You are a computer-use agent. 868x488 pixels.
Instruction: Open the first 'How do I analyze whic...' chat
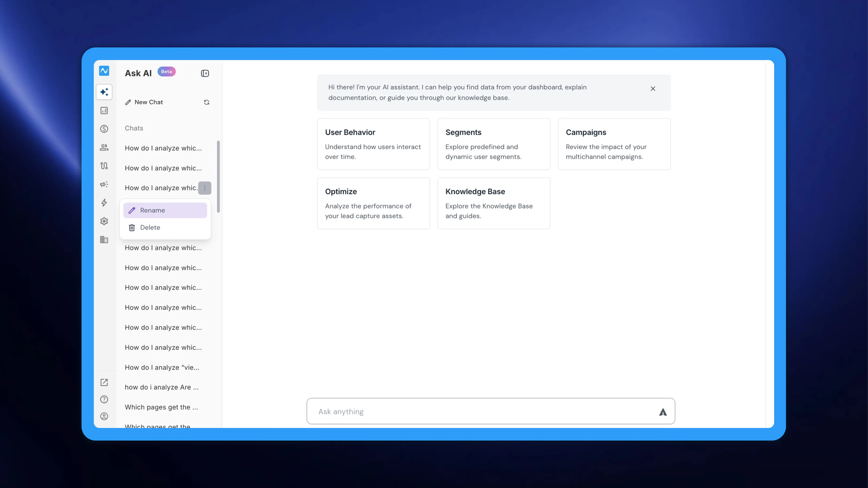coord(163,148)
